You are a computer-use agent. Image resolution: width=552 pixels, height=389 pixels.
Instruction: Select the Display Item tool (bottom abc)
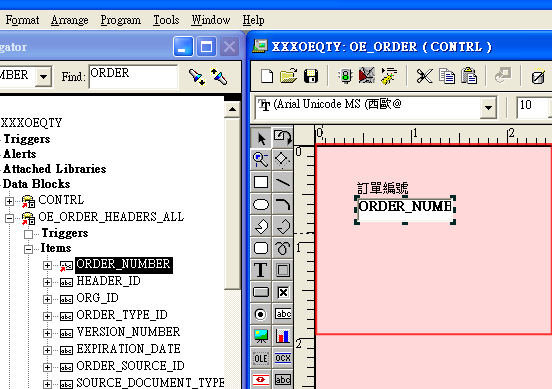(283, 379)
